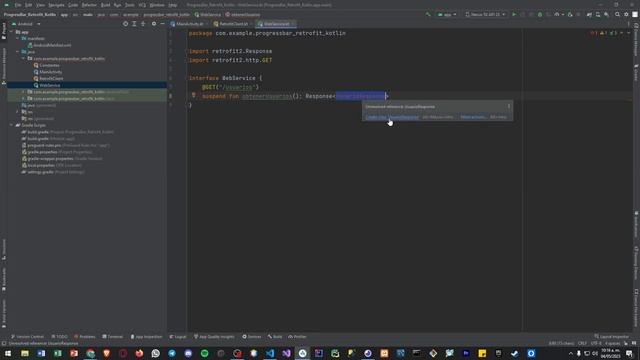Toggle the Build Variants side panel
The width and height of the screenshot is (640, 360).
pos(4,313)
